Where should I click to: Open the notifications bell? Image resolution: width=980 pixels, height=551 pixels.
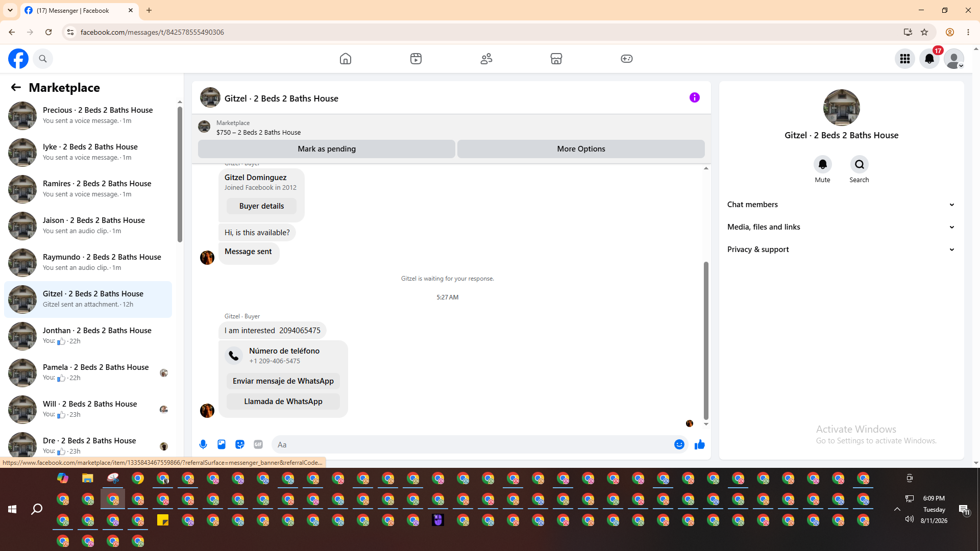pyautogui.click(x=929, y=59)
